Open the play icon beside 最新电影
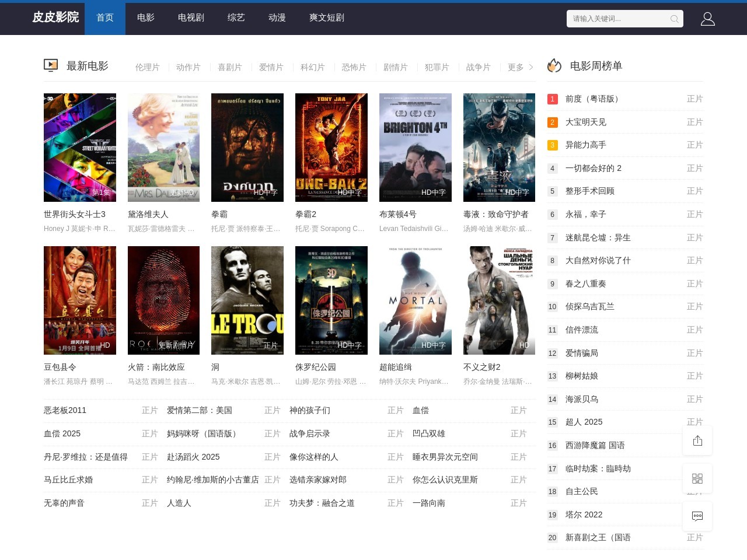 point(51,65)
